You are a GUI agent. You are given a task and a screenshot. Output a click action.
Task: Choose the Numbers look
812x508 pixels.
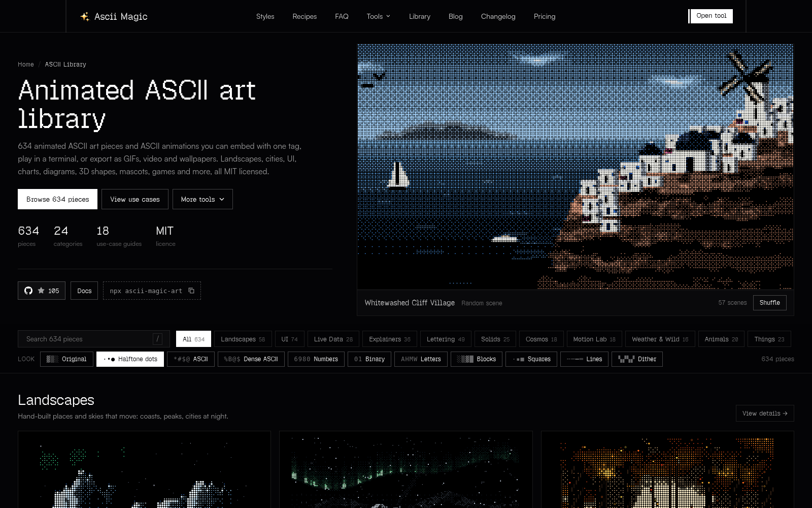pos(316,359)
